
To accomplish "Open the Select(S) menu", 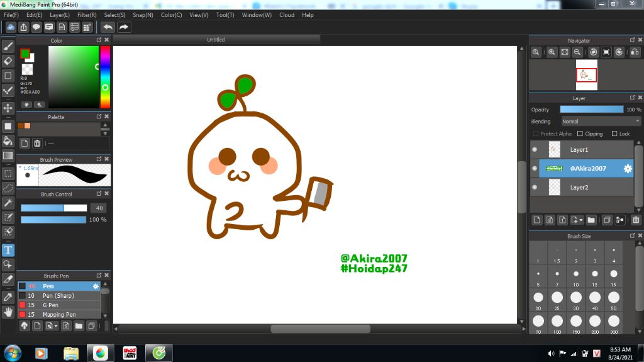I will point(114,15).
